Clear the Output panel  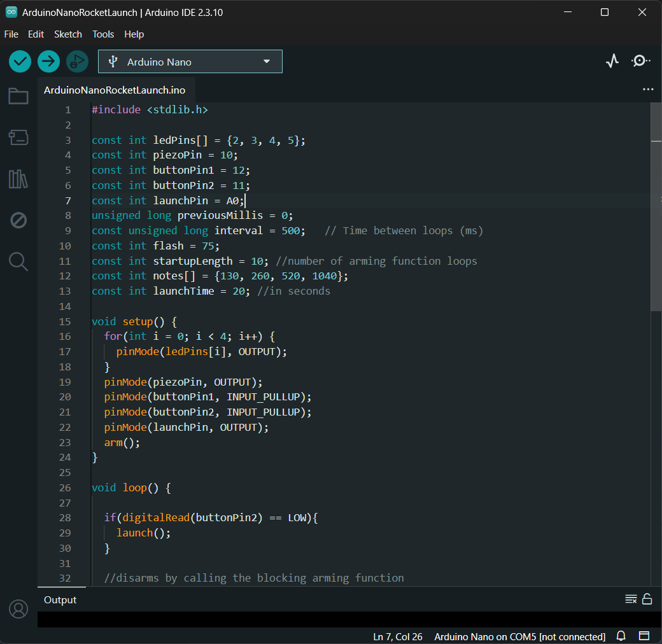click(x=631, y=599)
